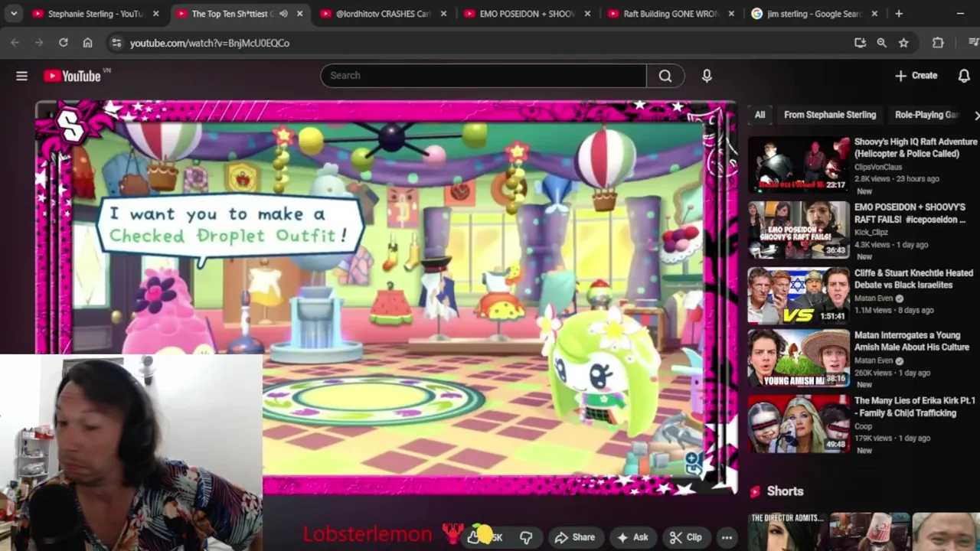Switch to jim sterling - Google Search tab

[x=815, y=14]
